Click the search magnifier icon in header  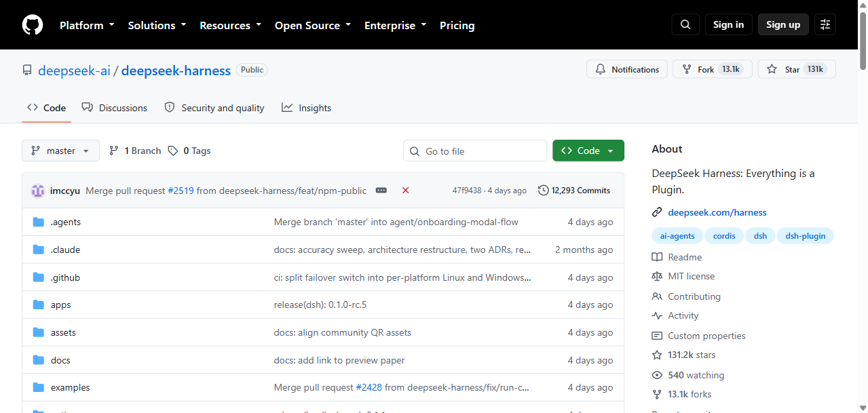pyautogui.click(x=685, y=24)
